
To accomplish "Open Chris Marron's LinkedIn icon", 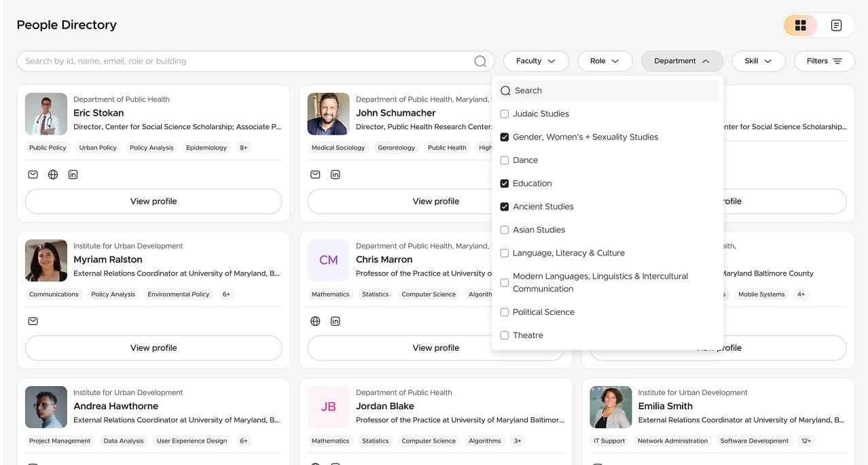I will 336,321.
